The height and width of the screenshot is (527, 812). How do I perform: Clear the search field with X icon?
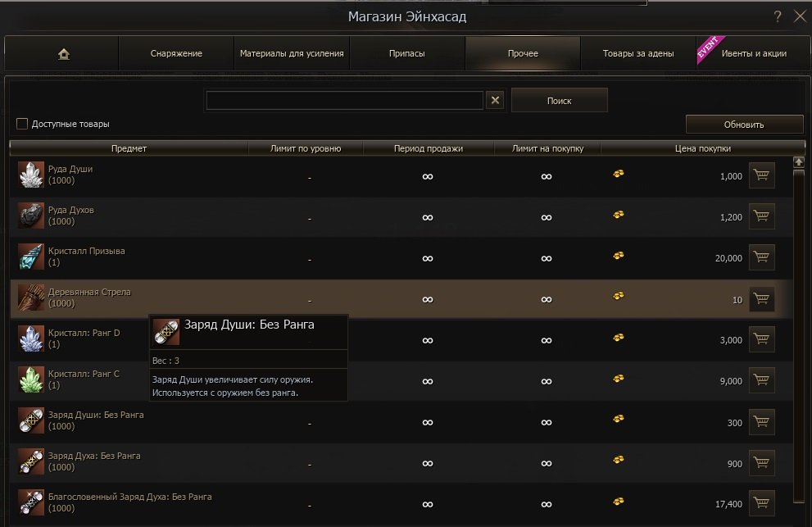[x=494, y=100]
